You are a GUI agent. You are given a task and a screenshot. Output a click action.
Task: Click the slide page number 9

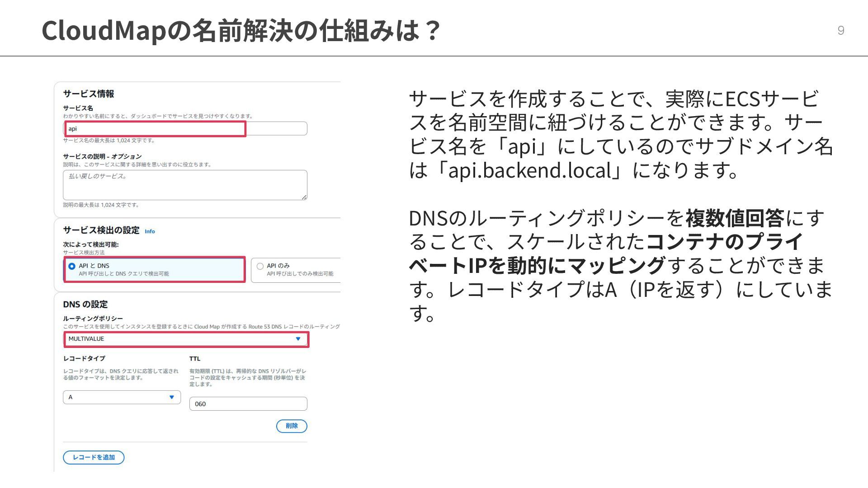point(841,30)
